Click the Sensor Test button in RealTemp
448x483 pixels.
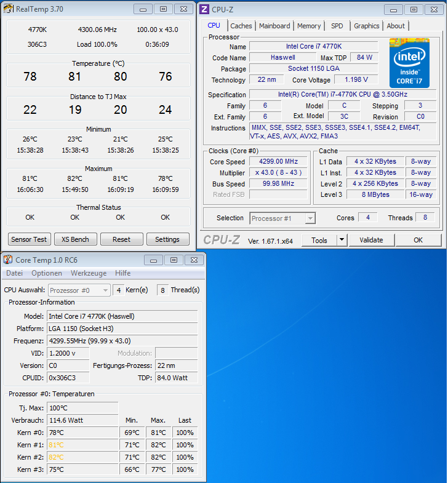pos(29,239)
